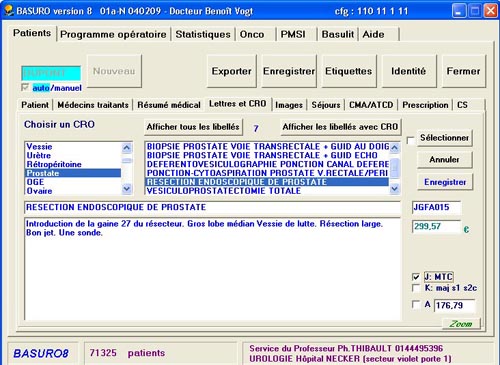Screen dimensions: 500x365
Task: Select RESECTION ENDOSCOPIQUE DE PROSTATE row
Action: click(x=267, y=182)
